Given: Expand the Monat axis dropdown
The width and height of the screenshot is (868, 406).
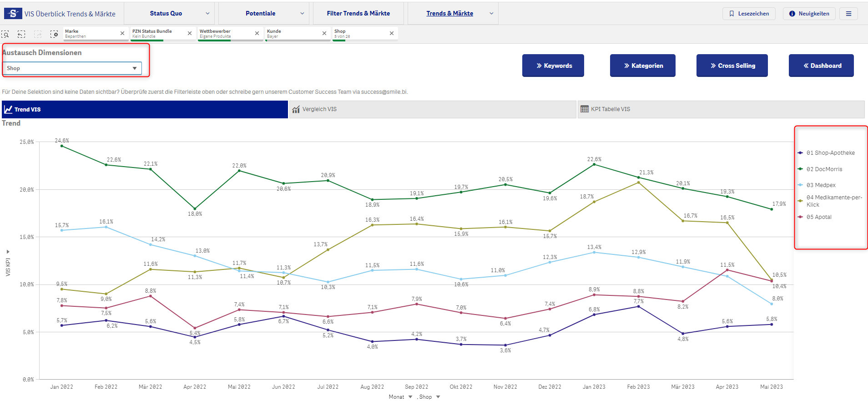Looking at the screenshot, I should coord(410,397).
